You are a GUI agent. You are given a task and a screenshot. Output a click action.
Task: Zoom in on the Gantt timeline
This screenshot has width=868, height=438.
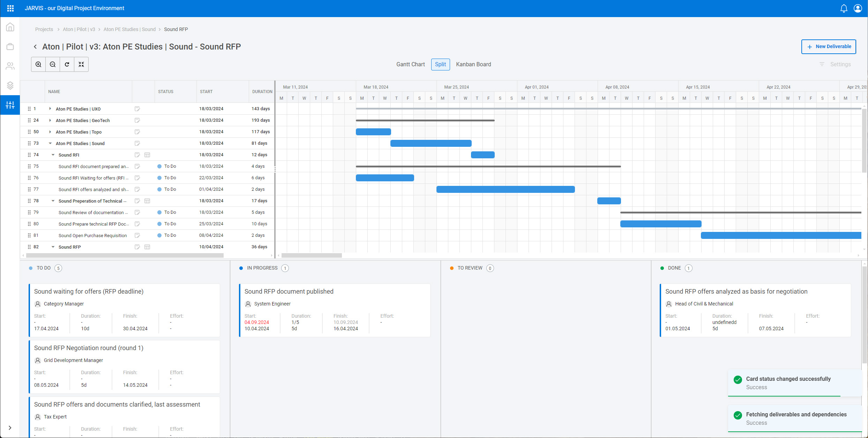(38, 64)
